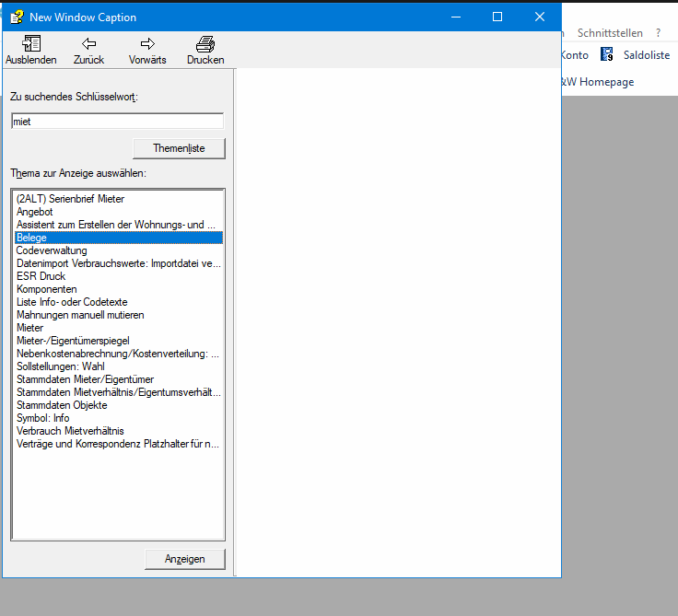Go back with the Zurück arrow
678x616 pixels.
coord(88,43)
